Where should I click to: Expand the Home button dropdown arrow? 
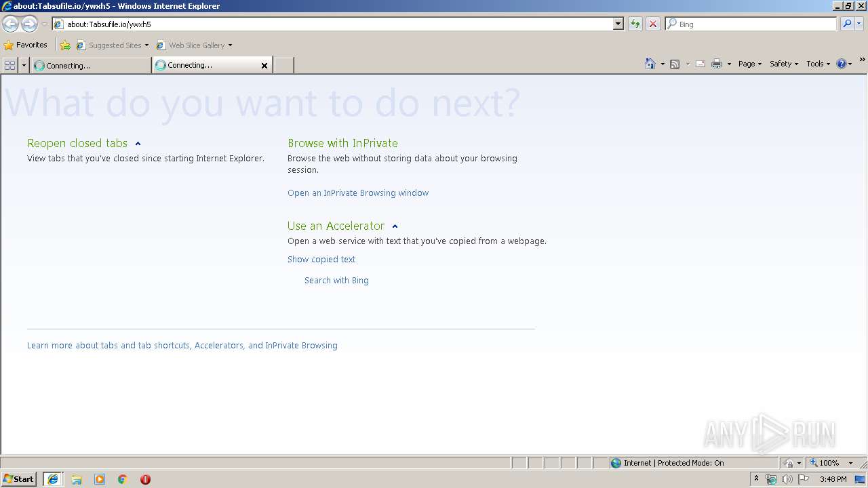pyautogui.click(x=663, y=64)
